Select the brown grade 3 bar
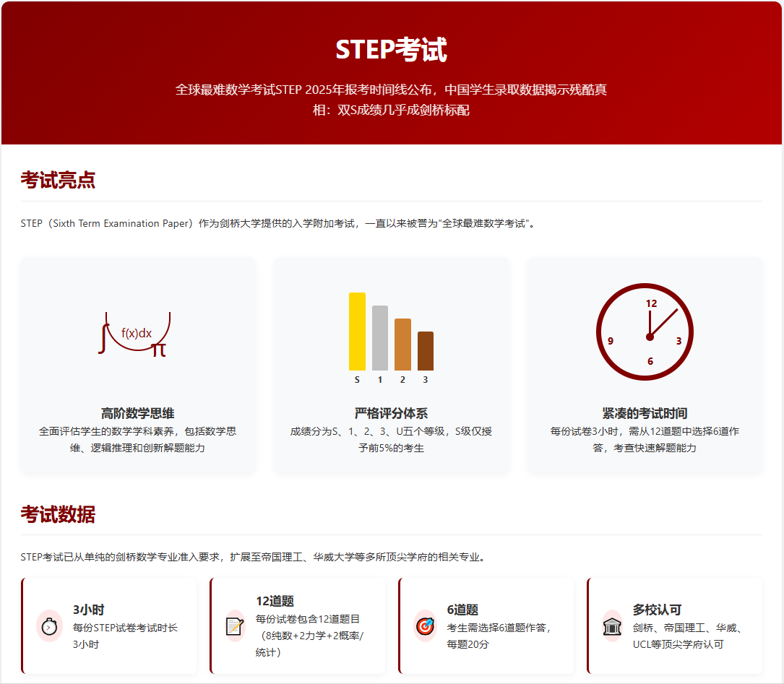Image resolution: width=784 pixels, height=684 pixels. click(x=426, y=351)
